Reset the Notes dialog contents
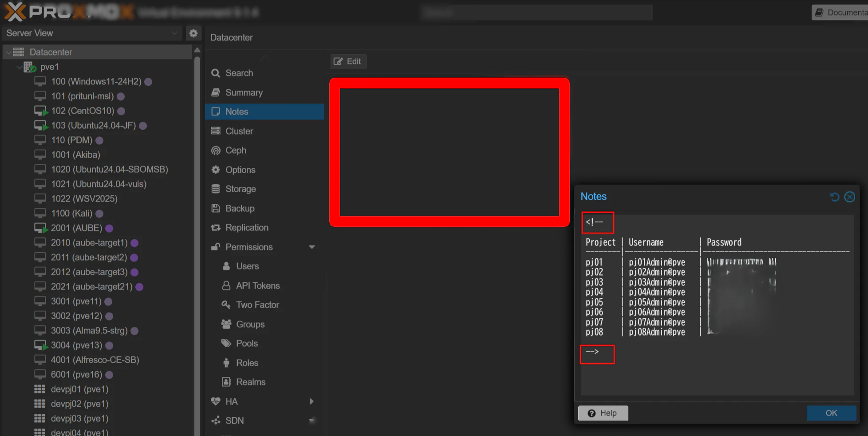Viewport: 868px width, 436px height. pos(834,197)
